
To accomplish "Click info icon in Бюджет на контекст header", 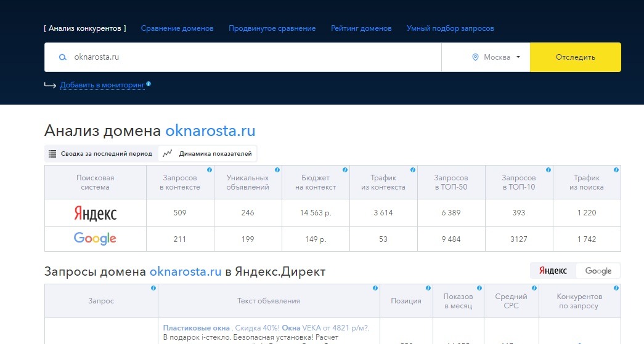I will [345, 170].
